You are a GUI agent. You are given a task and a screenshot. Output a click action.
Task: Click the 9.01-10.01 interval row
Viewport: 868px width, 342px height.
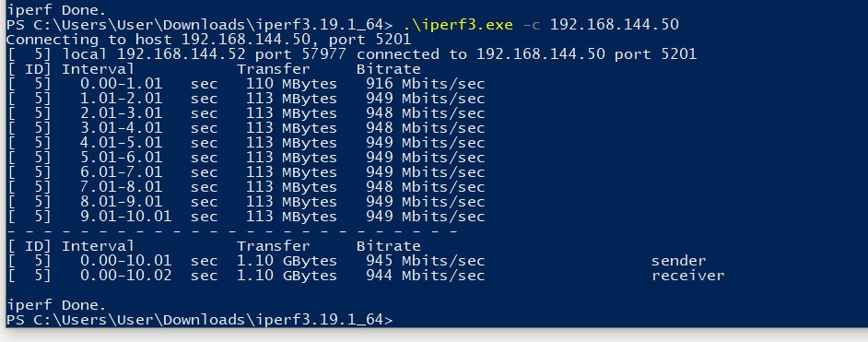246,217
